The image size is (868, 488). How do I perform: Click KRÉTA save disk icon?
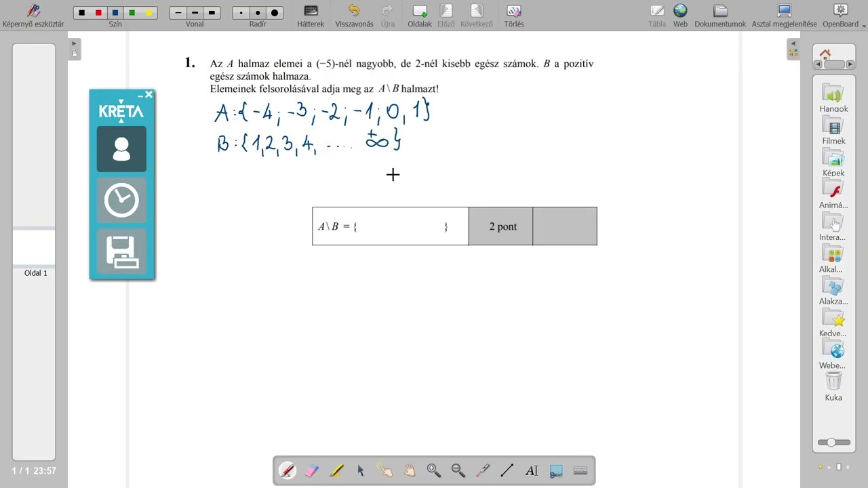(121, 252)
